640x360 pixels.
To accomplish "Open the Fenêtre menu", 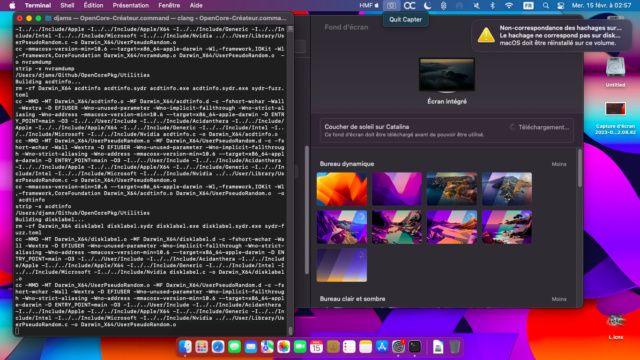I will (x=169, y=5).
